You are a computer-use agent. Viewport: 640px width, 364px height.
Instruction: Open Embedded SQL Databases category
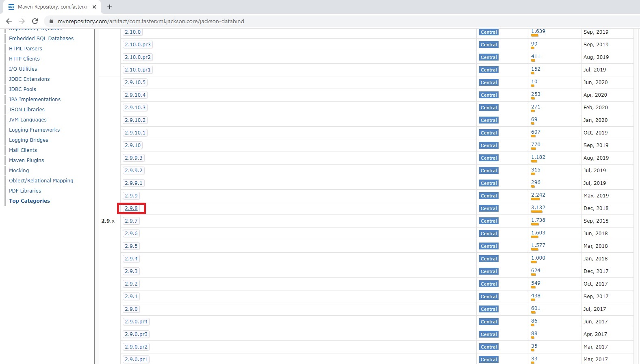[x=41, y=39]
